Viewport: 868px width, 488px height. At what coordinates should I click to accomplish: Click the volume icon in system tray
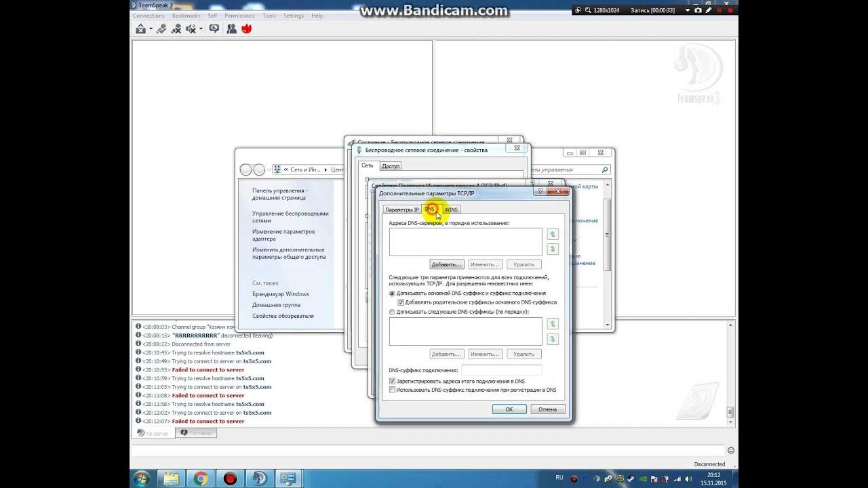point(689,479)
